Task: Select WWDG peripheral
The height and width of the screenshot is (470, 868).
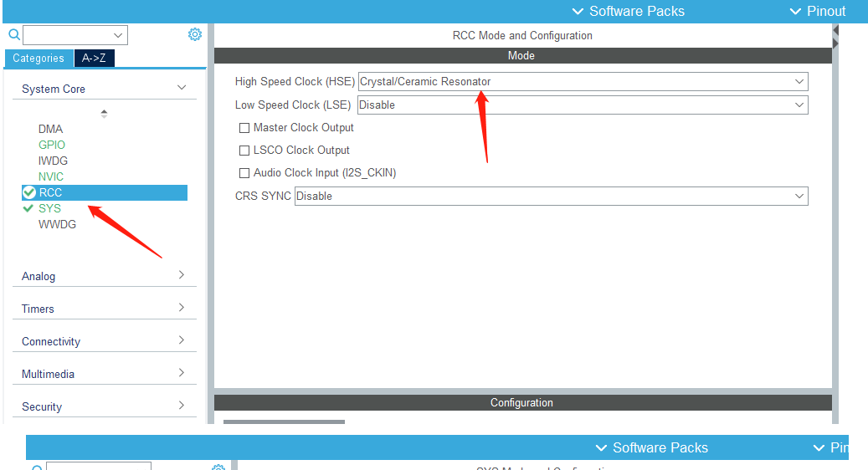Action: (x=57, y=224)
